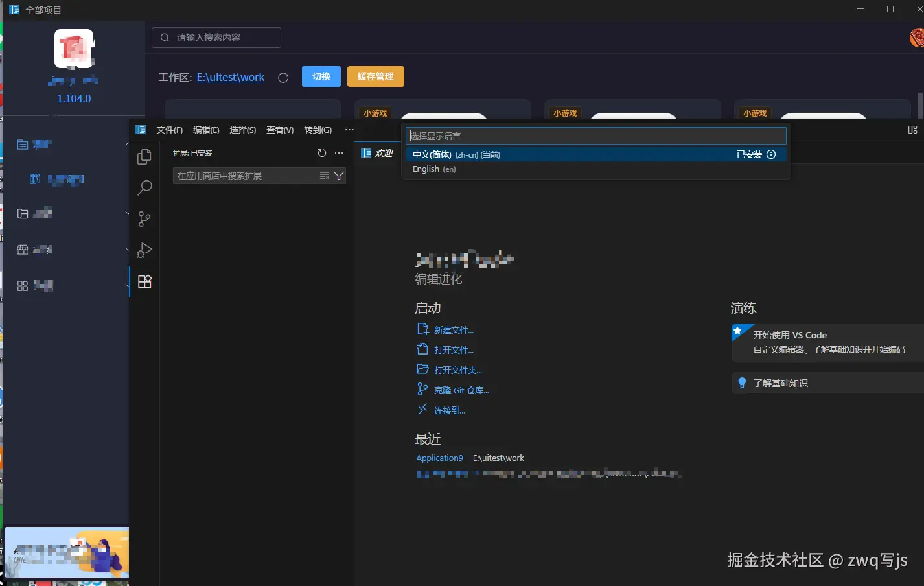Click the grid apps icon in launcher sidebar
Screen dimensions: 924x586
pyautogui.click(x=23, y=286)
